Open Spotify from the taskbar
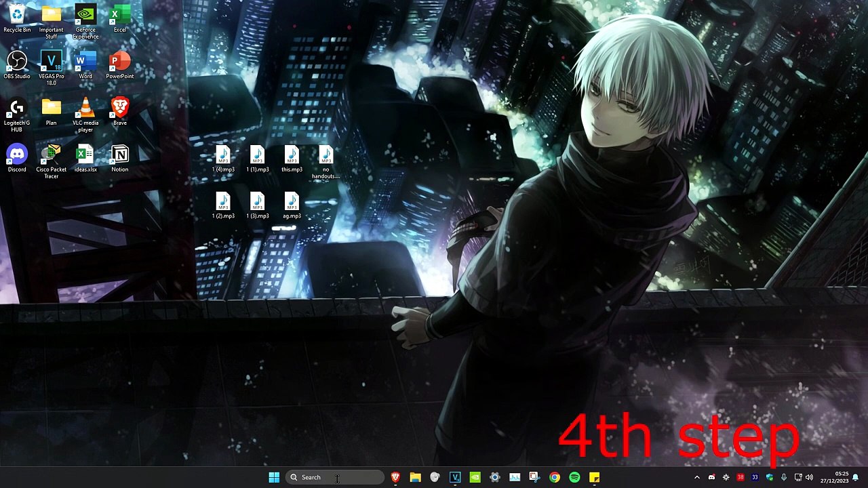This screenshot has width=868, height=488. coord(574,477)
